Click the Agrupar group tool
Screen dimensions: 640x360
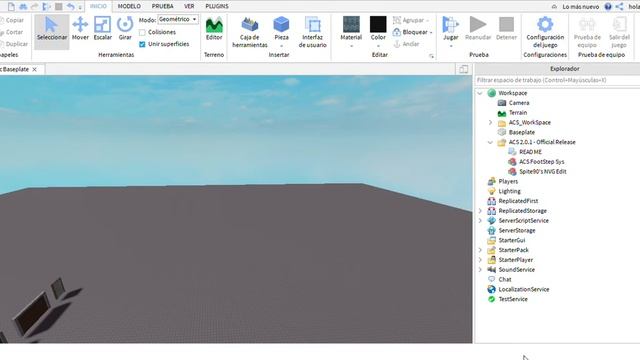coord(411,20)
